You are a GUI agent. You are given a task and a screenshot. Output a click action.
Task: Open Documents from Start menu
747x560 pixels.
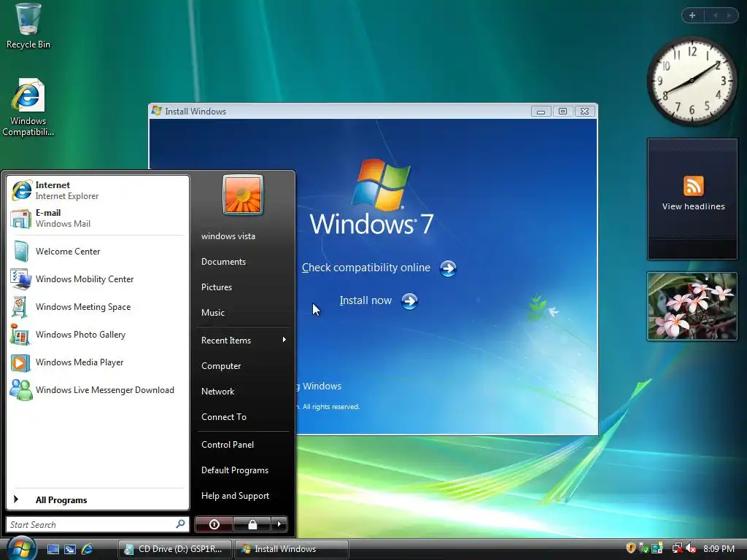tap(243, 262)
